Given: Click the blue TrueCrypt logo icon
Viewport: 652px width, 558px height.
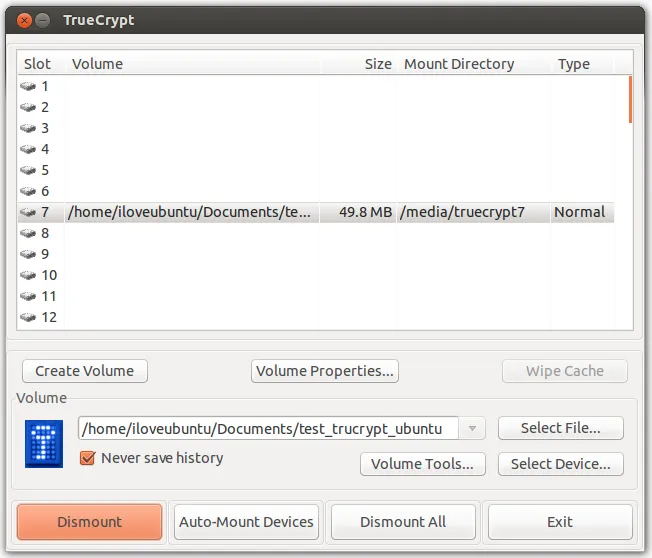Looking at the screenshot, I should coord(44,444).
